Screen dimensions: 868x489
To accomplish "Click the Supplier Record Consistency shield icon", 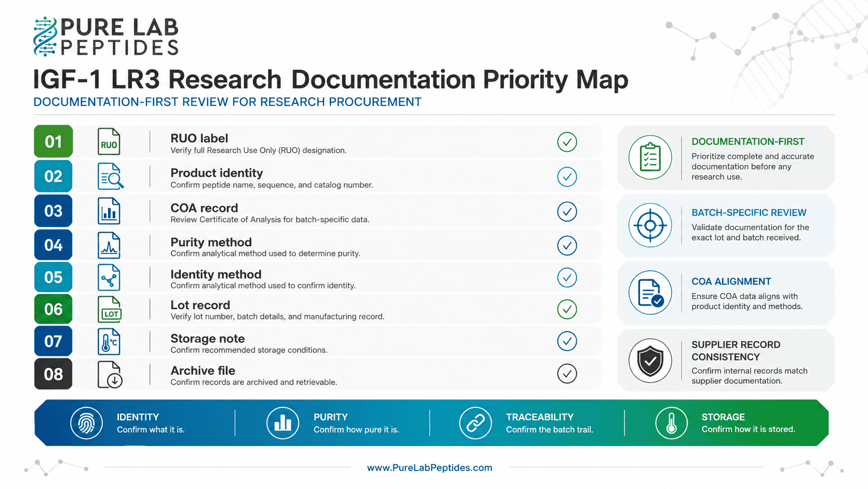I will 650,361.
